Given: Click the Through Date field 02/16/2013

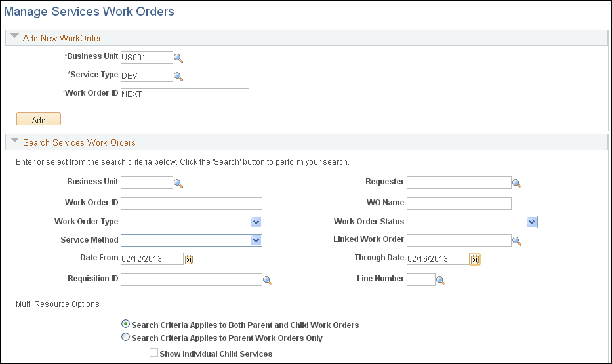Looking at the screenshot, I should tap(438, 258).
